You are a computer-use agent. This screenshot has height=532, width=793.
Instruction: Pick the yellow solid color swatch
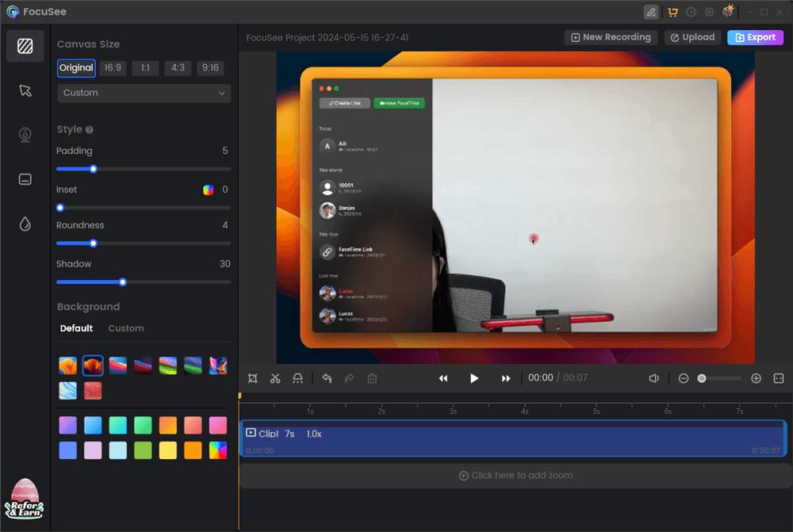point(168,450)
